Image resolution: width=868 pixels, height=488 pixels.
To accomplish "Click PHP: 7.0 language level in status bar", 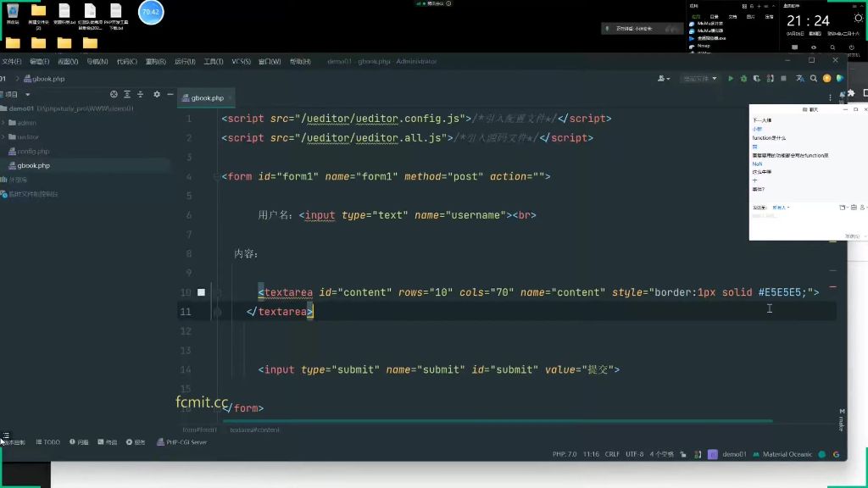I will coord(564,454).
